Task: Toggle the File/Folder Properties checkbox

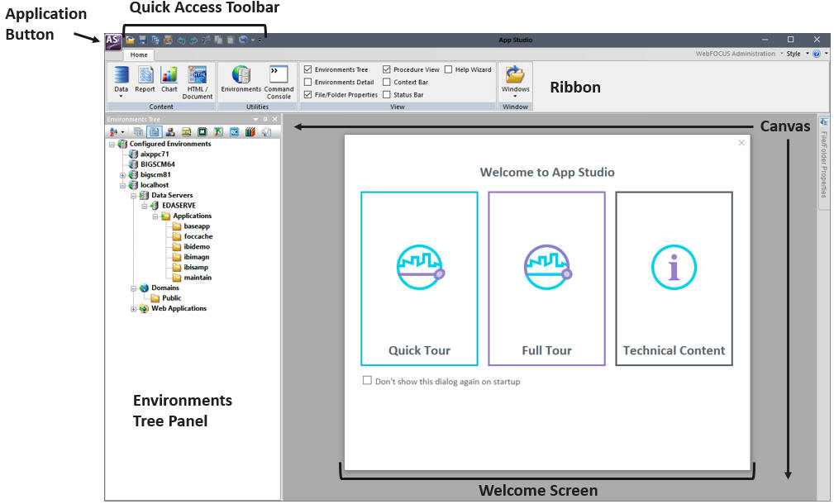Action: 307,95
